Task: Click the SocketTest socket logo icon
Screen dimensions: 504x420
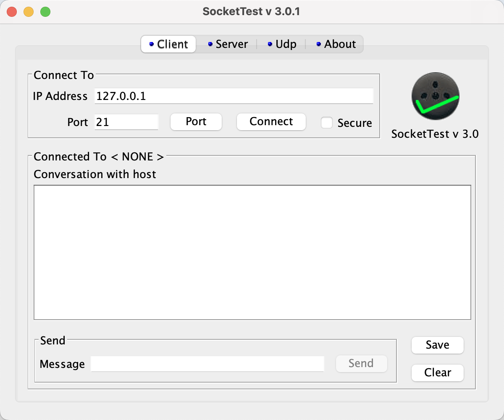Action: (436, 96)
